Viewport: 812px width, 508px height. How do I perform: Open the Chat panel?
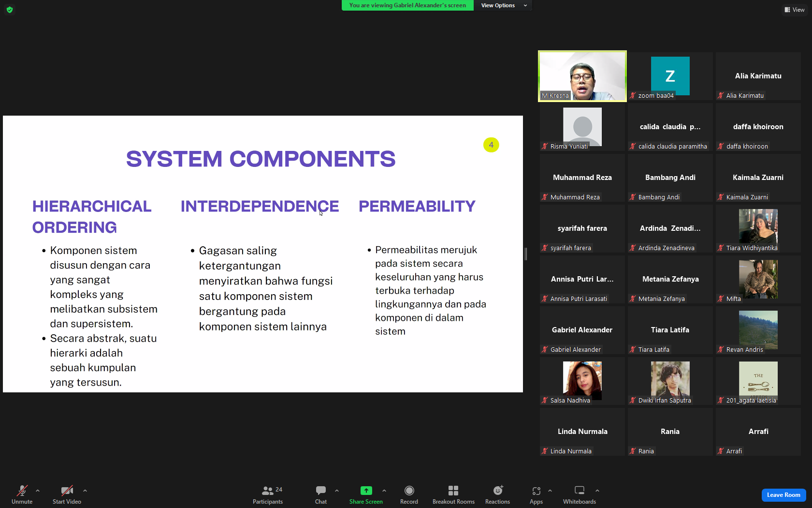(321, 494)
